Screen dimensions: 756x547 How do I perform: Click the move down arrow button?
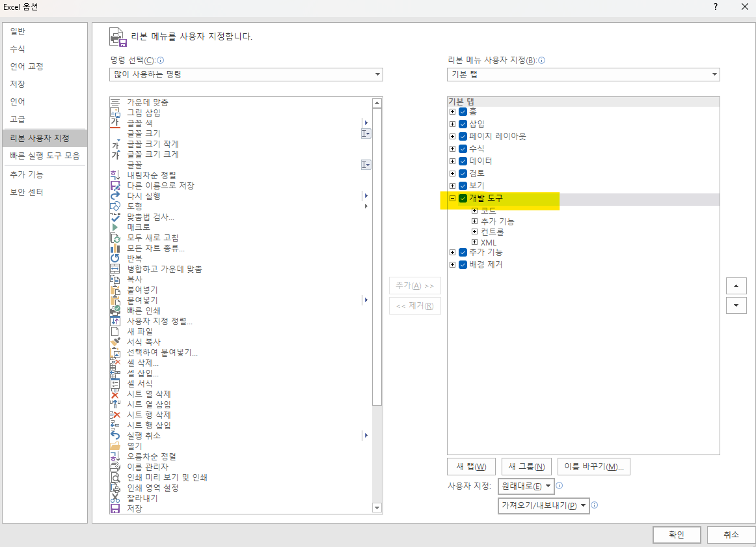point(736,305)
